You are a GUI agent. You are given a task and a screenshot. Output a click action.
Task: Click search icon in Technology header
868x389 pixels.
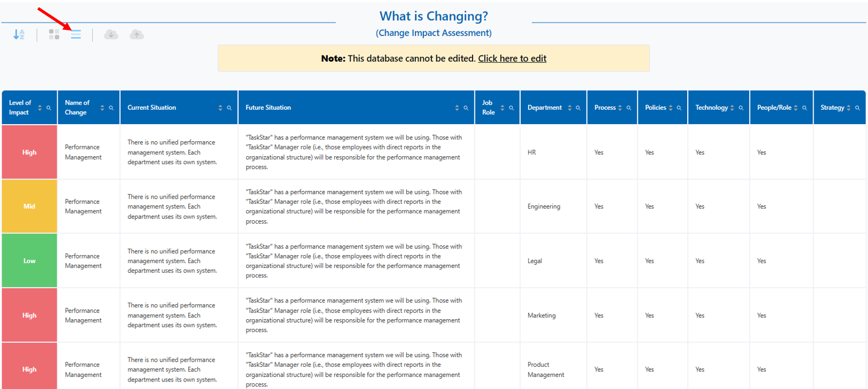pyautogui.click(x=741, y=108)
